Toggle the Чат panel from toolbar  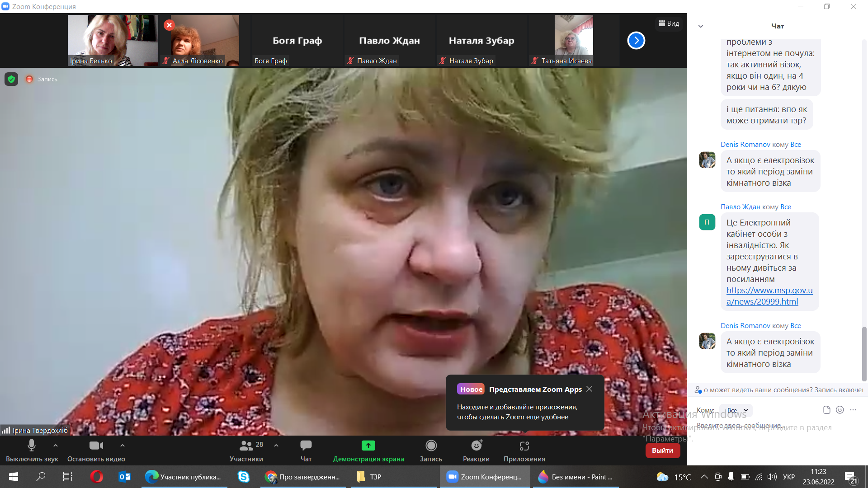(306, 450)
